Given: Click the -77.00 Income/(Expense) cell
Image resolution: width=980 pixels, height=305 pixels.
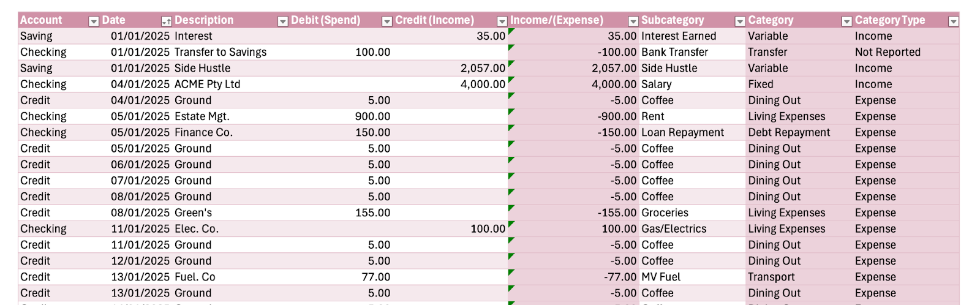Looking at the screenshot, I should coord(574,277).
